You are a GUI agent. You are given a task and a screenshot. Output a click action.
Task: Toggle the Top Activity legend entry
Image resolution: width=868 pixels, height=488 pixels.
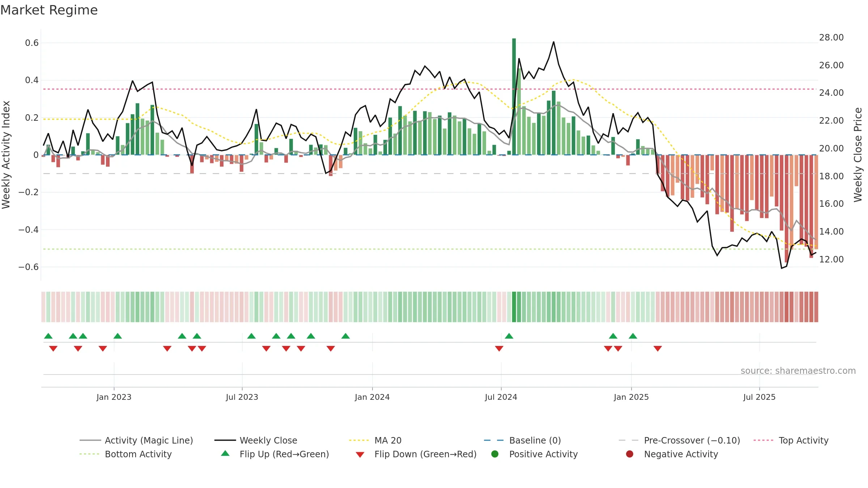click(791, 440)
